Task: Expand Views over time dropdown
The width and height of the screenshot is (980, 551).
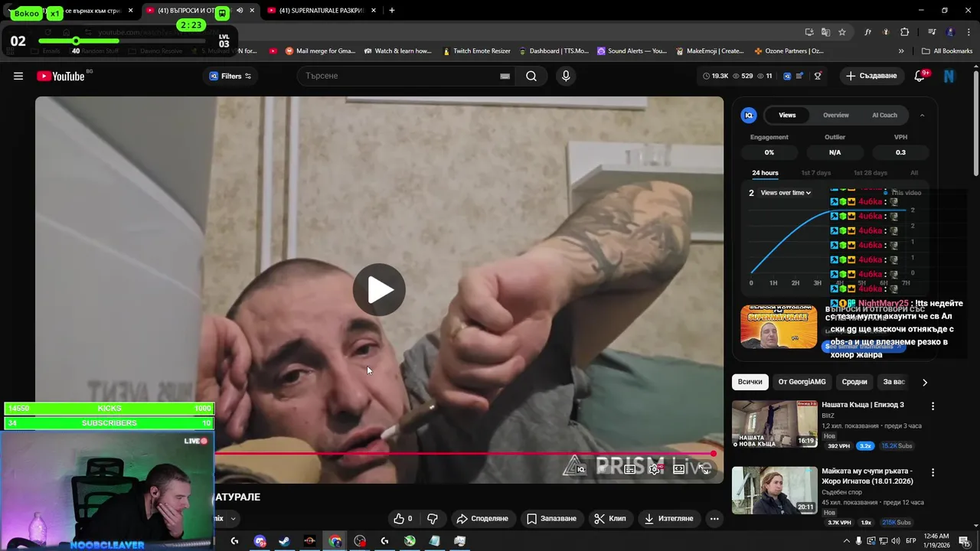Action: pos(786,193)
